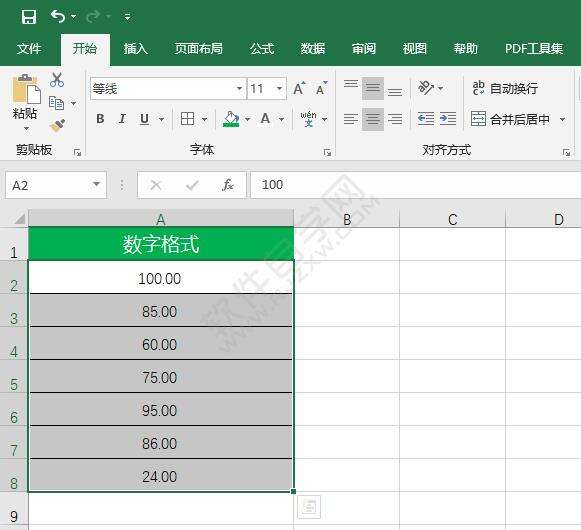Click the Insert Function fx icon
The height and width of the screenshot is (530, 581).
point(228,185)
